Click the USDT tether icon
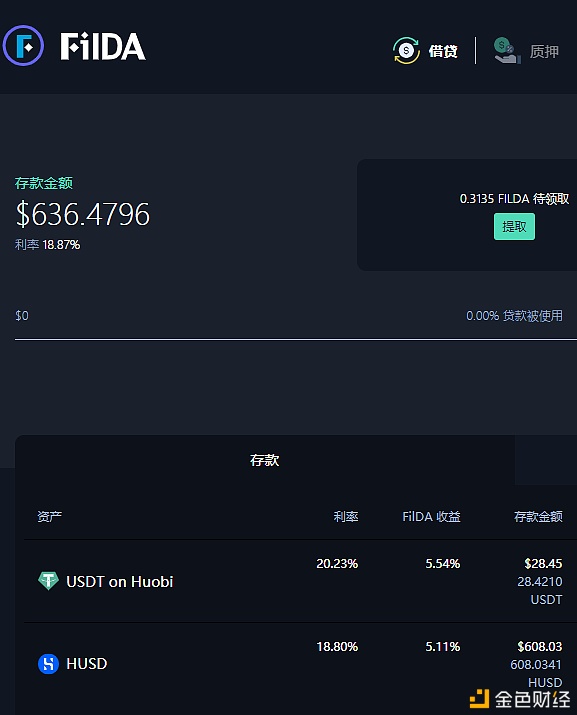Screen dimensions: 577x715 point(48,581)
